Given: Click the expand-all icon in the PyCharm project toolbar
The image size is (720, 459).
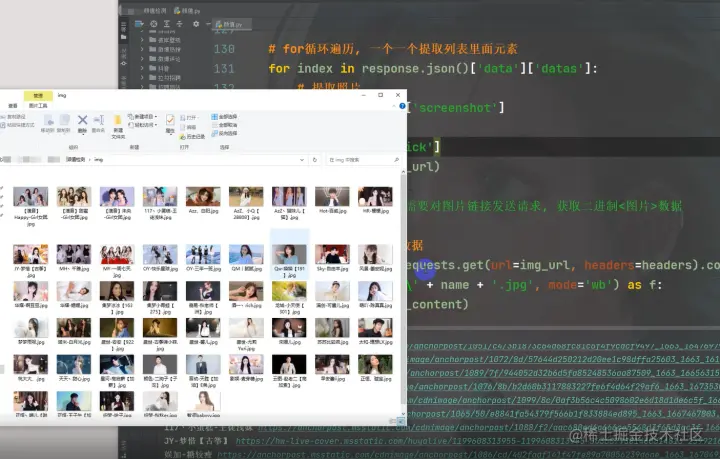Looking at the screenshot, I should (x=167, y=24).
